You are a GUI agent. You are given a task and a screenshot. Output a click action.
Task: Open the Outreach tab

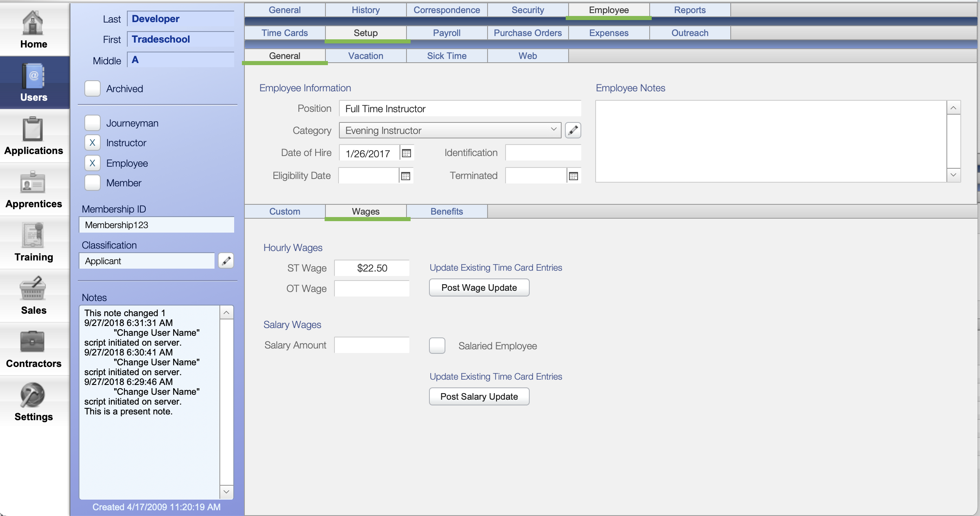tap(690, 33)
